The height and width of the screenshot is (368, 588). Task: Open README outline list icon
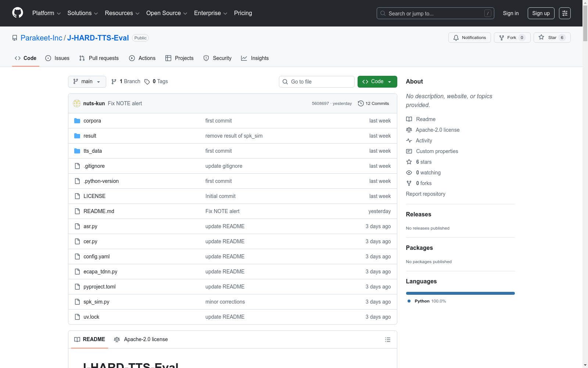[x=388, y=340]
